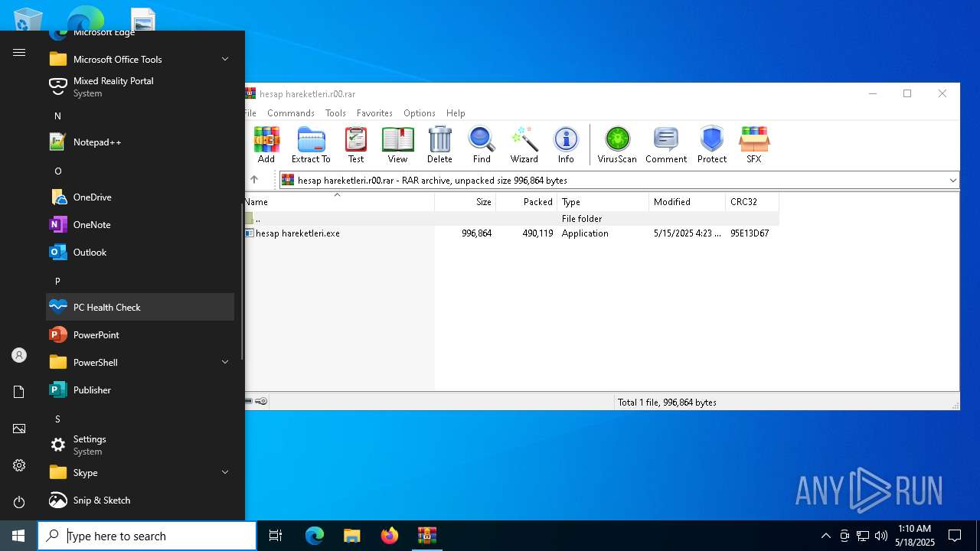The height and width of the screenshot is (551, 980).
Task: Open Firefox from the taskbar
Action: coord(390,536)
